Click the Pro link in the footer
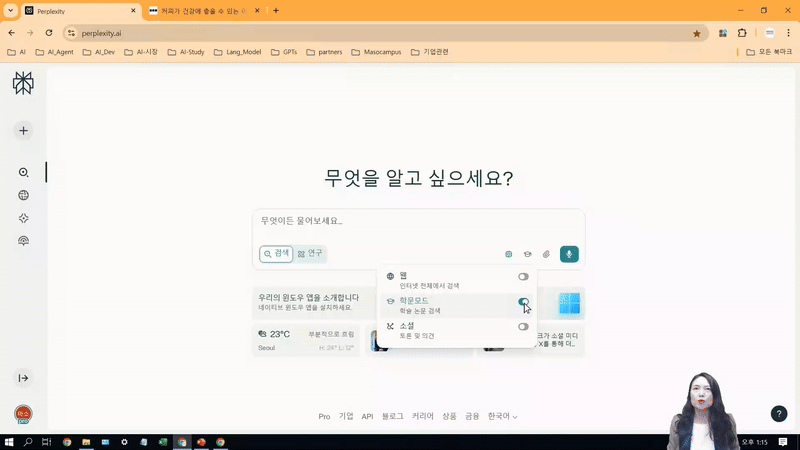This screenshot has width=800, height=450. 324,416
